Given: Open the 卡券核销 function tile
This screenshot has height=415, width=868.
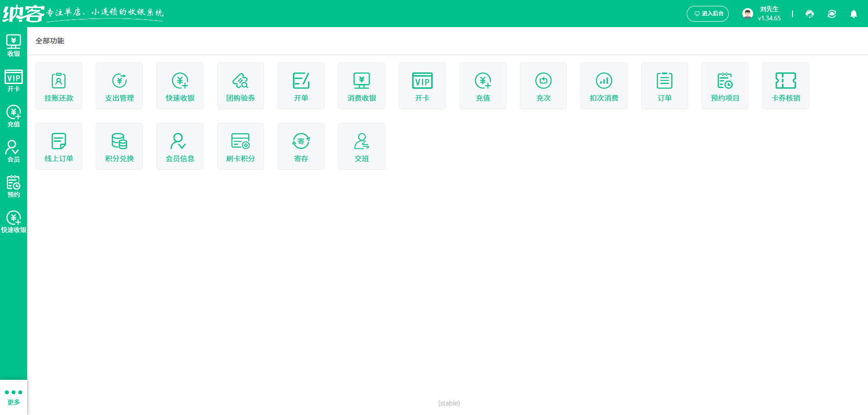Looking at the screenshot, I should pos(786,86).
